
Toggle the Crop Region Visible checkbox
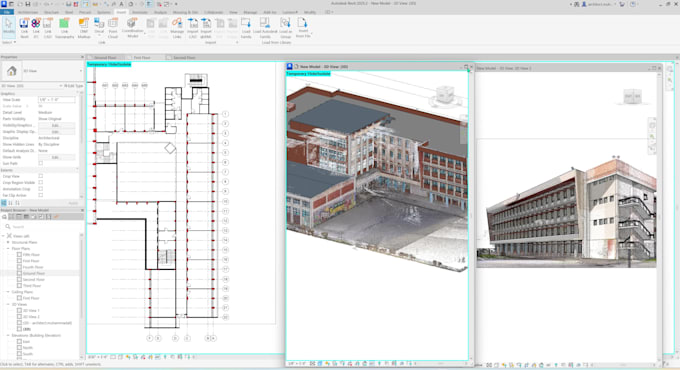[41, 183]
